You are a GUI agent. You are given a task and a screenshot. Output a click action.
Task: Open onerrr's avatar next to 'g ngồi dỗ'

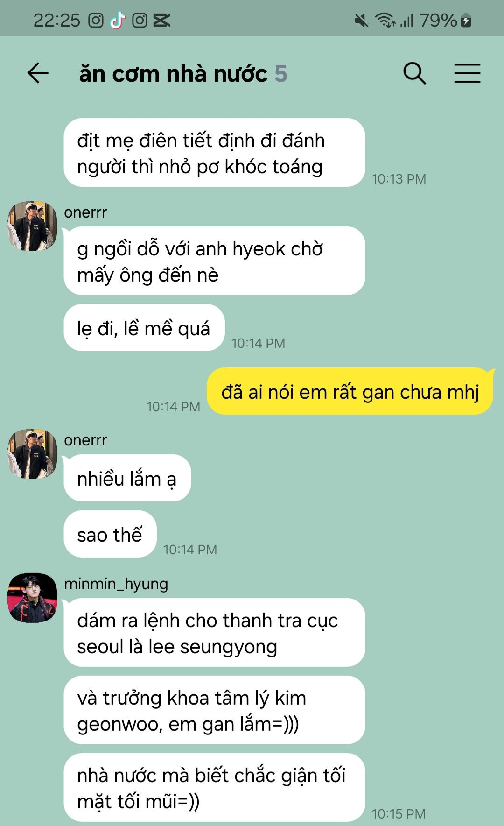(x=33, y=226)
